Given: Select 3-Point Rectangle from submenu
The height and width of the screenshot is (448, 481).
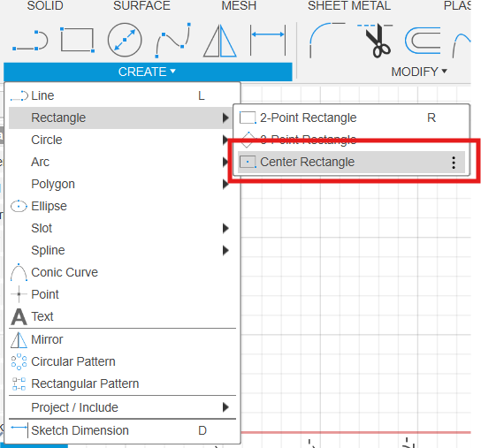Looking at the screenshot, I should (x=352, y=140).
